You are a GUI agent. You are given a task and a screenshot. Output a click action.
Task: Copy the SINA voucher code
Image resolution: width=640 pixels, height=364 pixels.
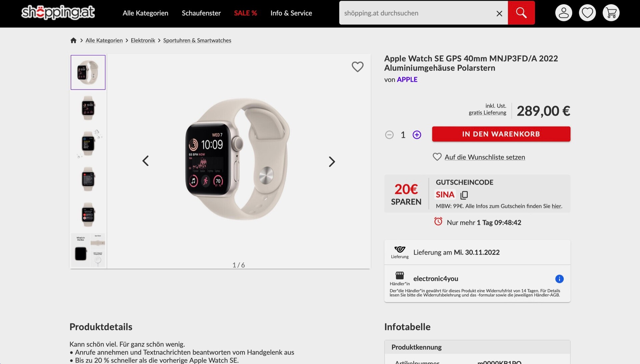tap(464, 195)
